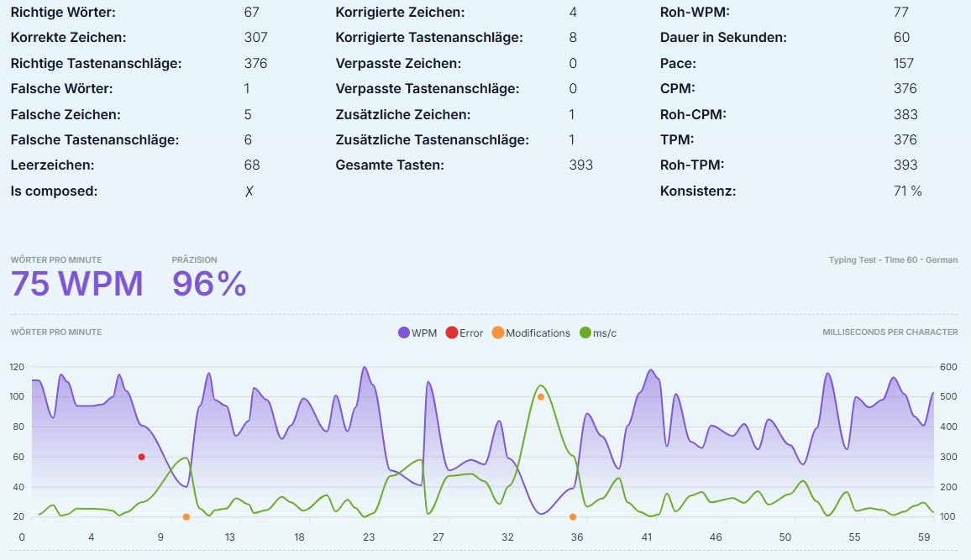Image resolution: width=971 pixels, height=560 pixels.
Task: Select the 'Verpasste Zeichen:' label
Action: [398, 63]
